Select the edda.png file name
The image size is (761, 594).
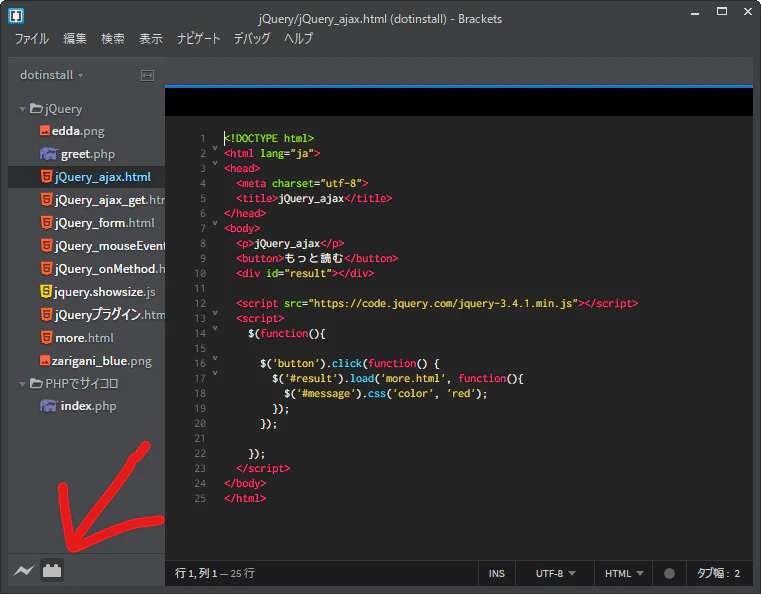tap(78, 131)
